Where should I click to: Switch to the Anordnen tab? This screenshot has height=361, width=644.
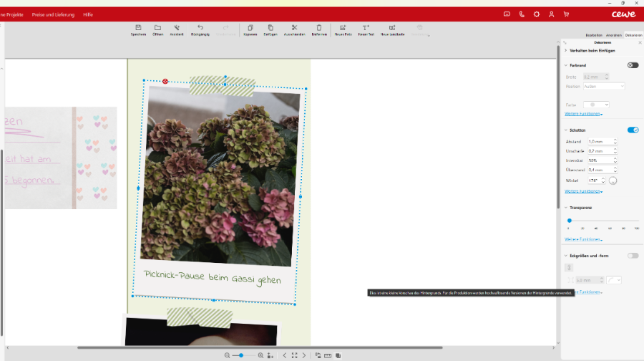[613, 35]
